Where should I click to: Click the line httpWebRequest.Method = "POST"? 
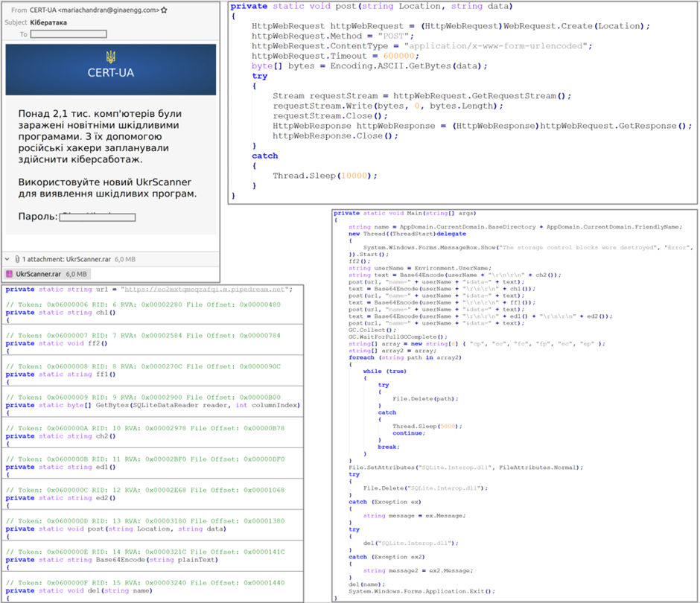(333, 36)
